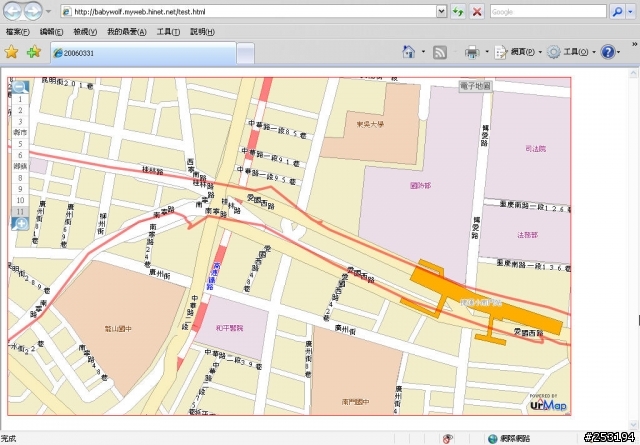
Task: Open the 檔案(F) menu
Action: [18, 31]
